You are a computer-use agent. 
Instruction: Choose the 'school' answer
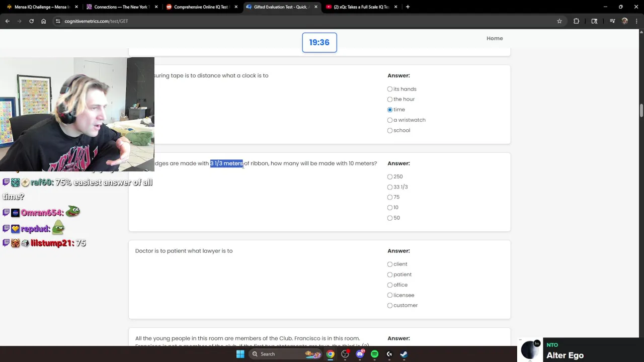[x=390, y=130]
